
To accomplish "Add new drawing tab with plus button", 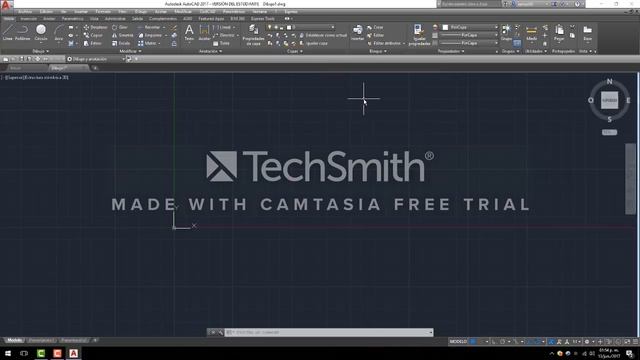I will 95,68.
